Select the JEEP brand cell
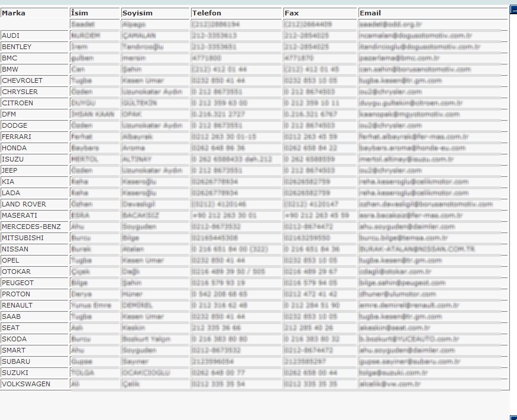Image resolution: width=517 pixels, height=420 pixels. 34,170
